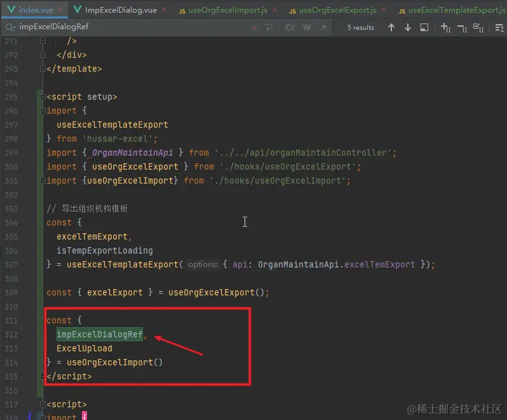
Task: Click '<script setup>' tag text
Action: click(x=82, y=97)
